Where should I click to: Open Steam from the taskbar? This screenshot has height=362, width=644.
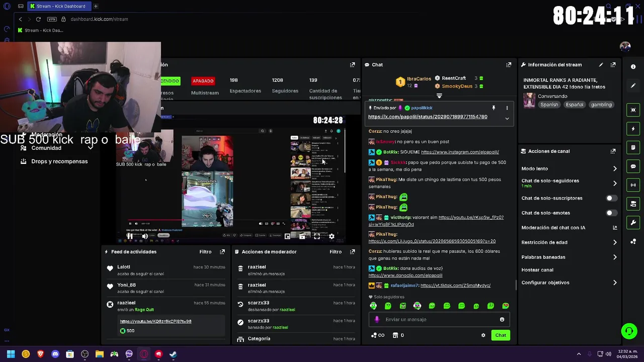coord(173,354)
